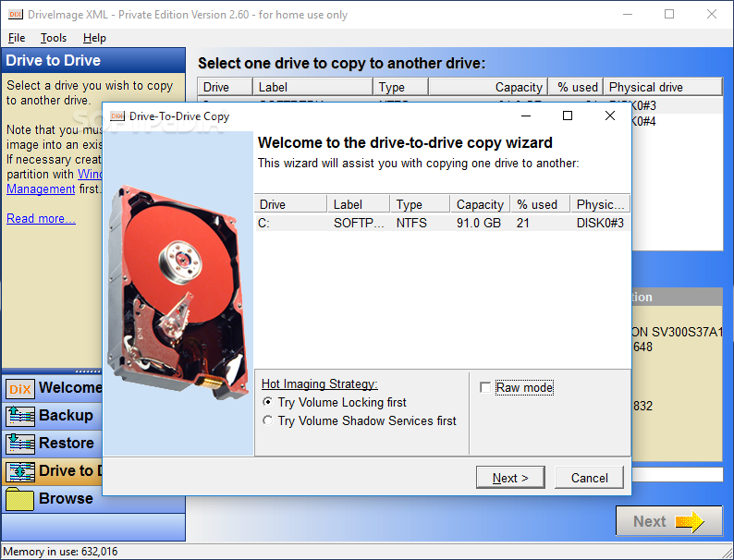Sort wizard list by Label column header

click(x=359, y=204)
